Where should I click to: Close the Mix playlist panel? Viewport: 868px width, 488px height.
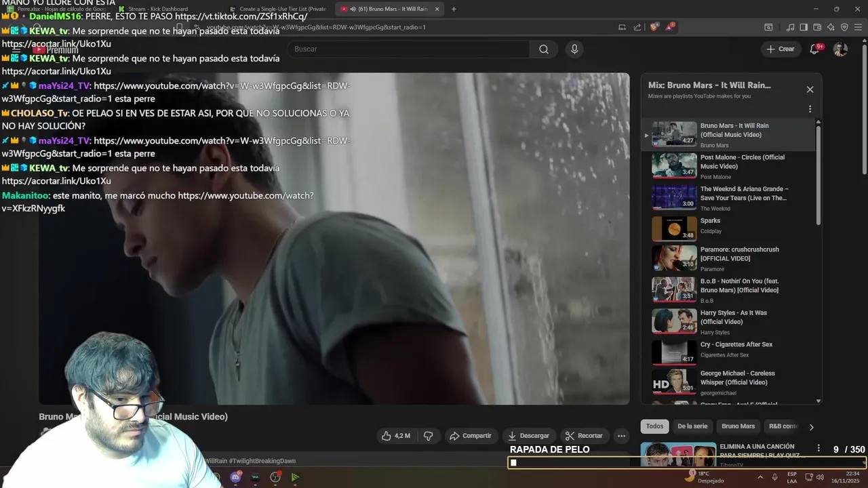pyautogui.click(x=810, y=89)
